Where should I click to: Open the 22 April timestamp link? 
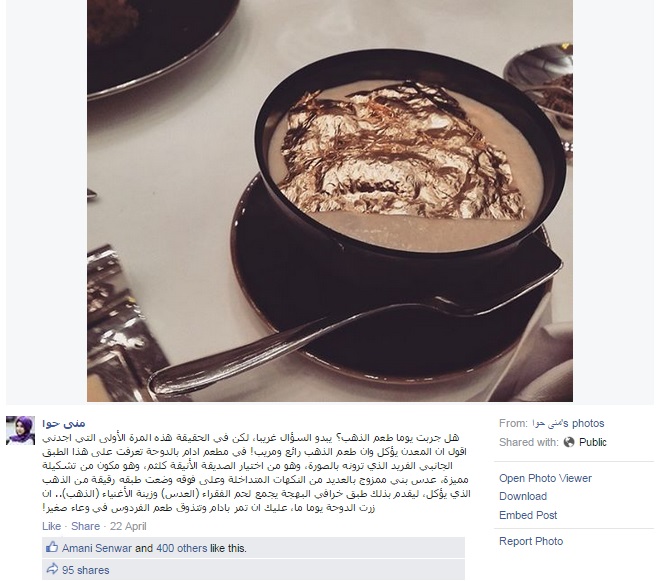pyautogui.click(x=128, y=526)
